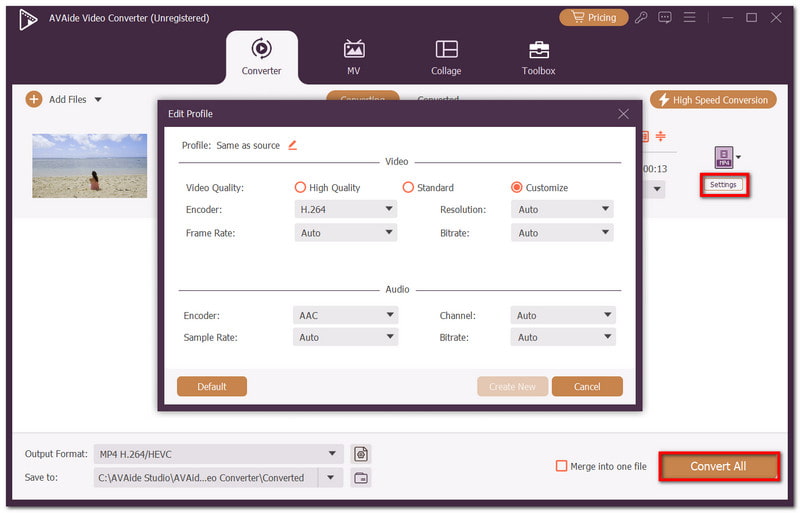Viewport: 800px width, 513px height.
Task: Click the MP4 output format icon
Action: [x=723, y=157]
